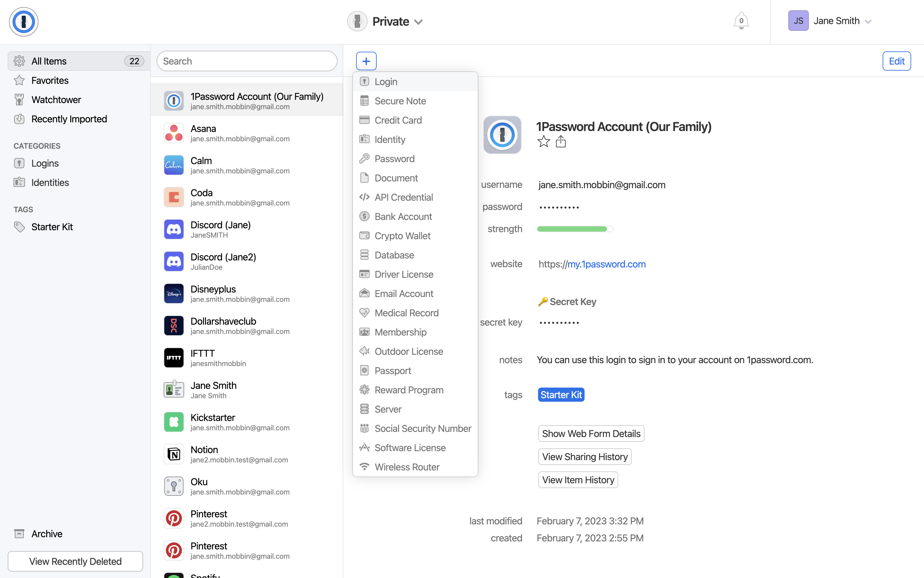This screenshot has width=924, height=578.
Task: Click the Dollarshaveclub icon
Action: (174, 326)
